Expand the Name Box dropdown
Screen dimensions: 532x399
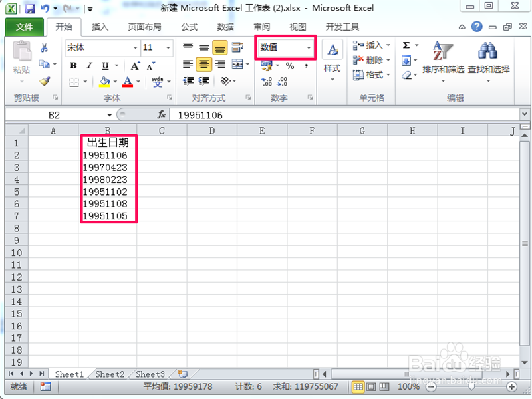click(109, 115)
